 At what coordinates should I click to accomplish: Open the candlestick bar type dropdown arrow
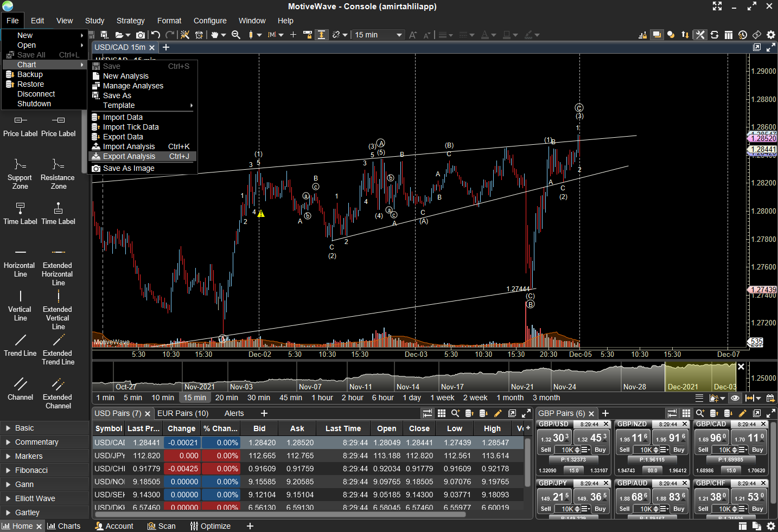pos(259,35)
